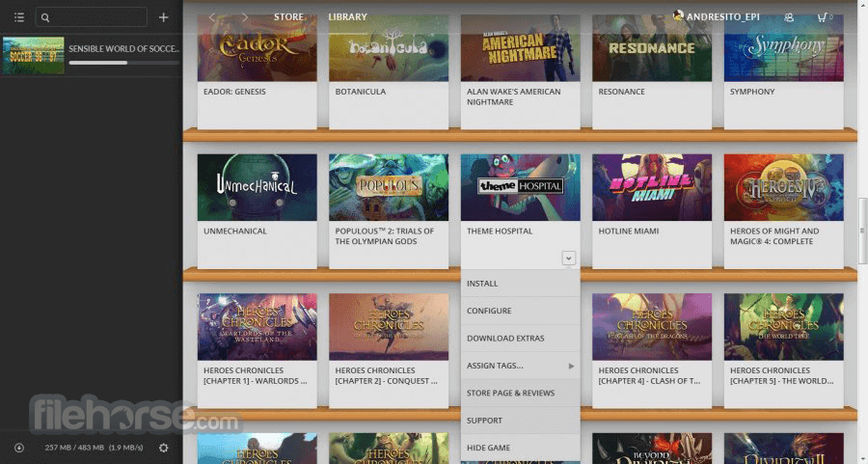Select SUPPORT menu entry
Image resolution: width=868 pixels, height=464 pixels.
pos(521,421)
